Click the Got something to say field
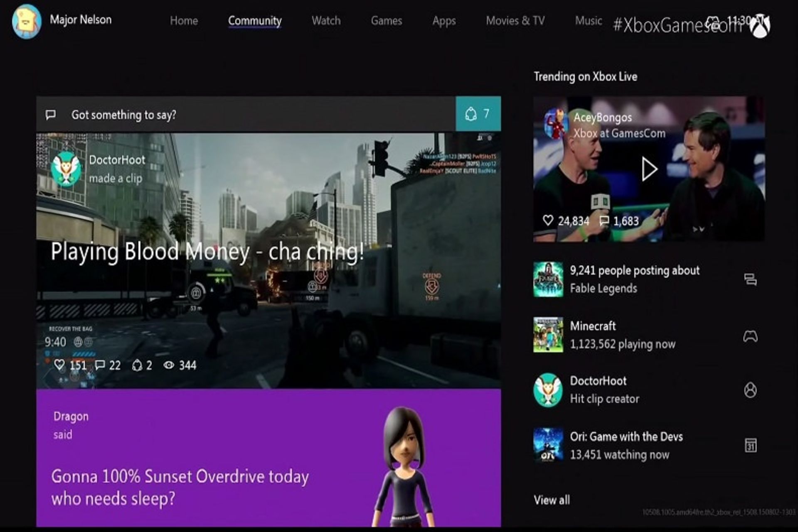Image resolution: width=798 pixels, height=532 pixels. (x=246, y=115)
